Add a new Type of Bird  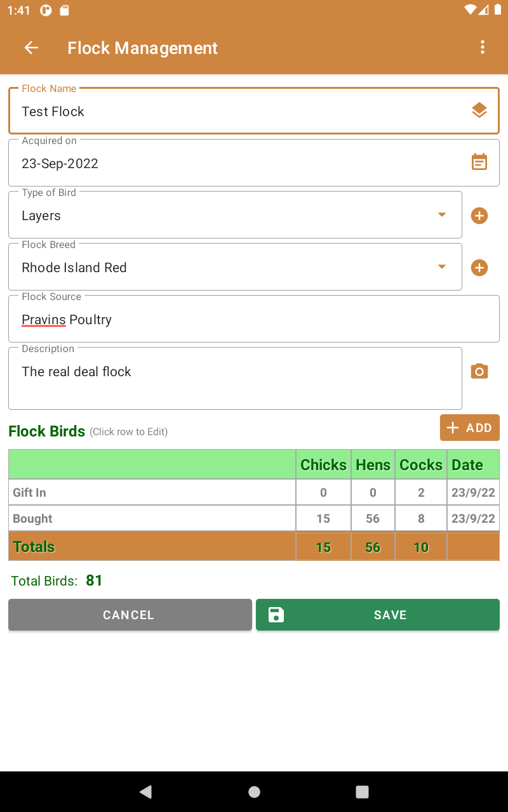point(479,216)
